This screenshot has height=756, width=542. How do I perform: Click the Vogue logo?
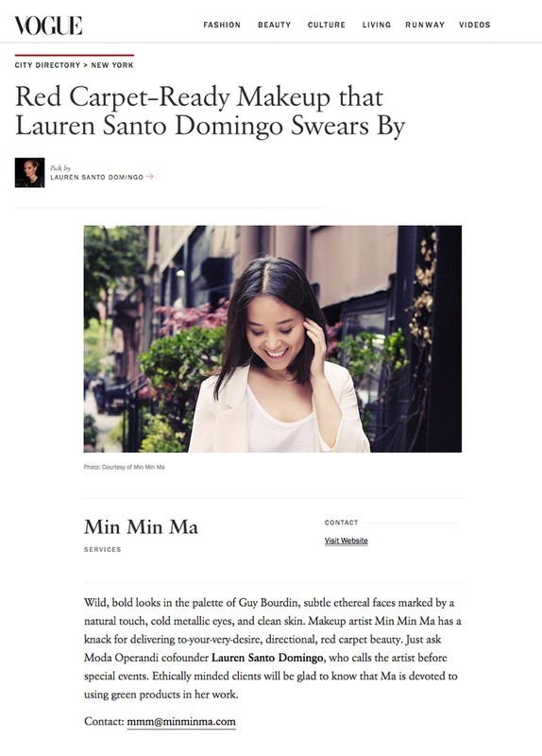(48, 26)
